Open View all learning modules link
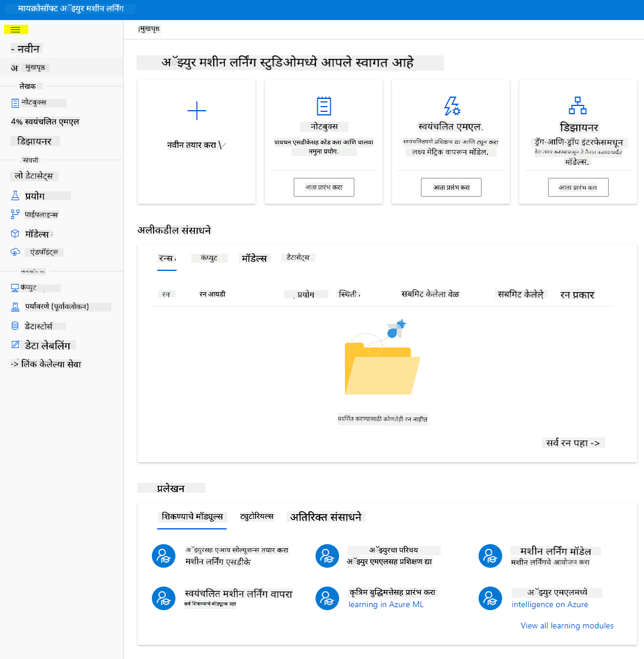The height and width of the screenshot is (659, 644). point(567,625)
